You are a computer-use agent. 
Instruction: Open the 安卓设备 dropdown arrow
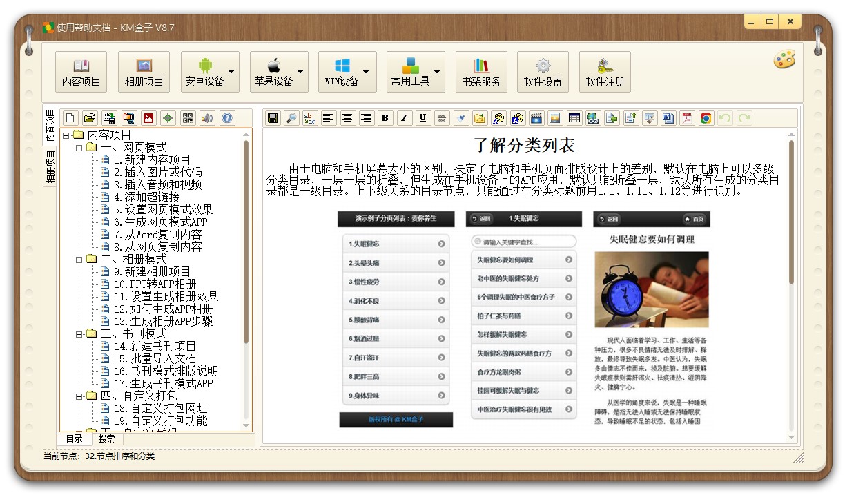(x=231, y=72)
